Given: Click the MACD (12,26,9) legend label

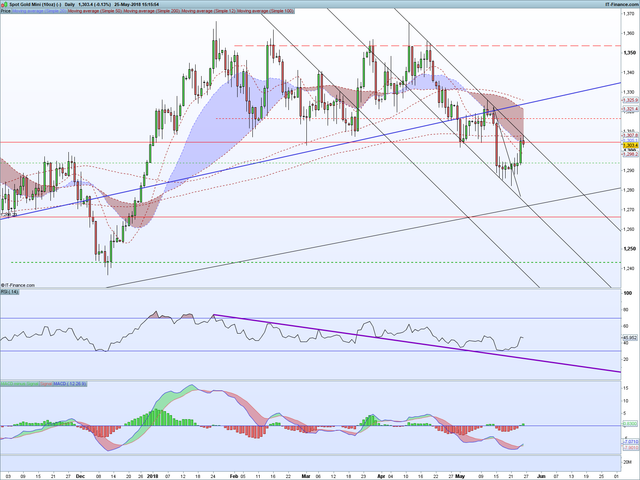Looking at the screenshot, I should coord(70,384).
